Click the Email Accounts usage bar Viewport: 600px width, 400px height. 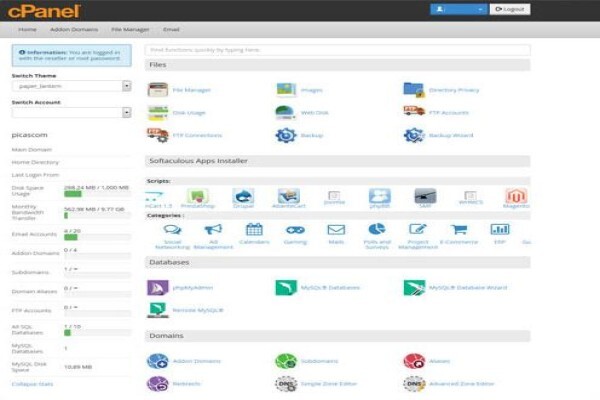pyautogui.click(x=97, y=237)
